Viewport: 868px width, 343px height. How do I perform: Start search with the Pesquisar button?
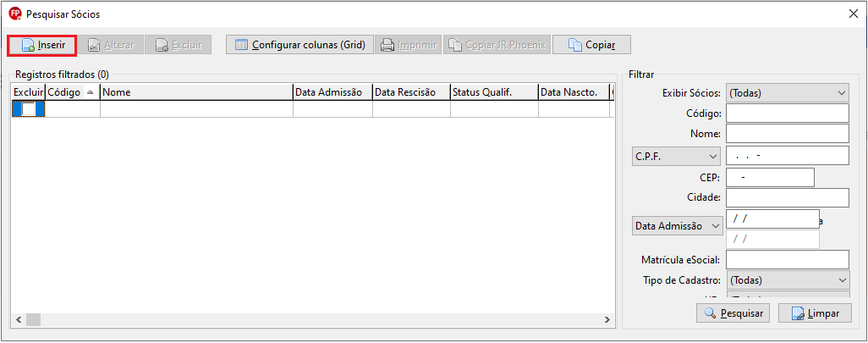tap(733, 313)
